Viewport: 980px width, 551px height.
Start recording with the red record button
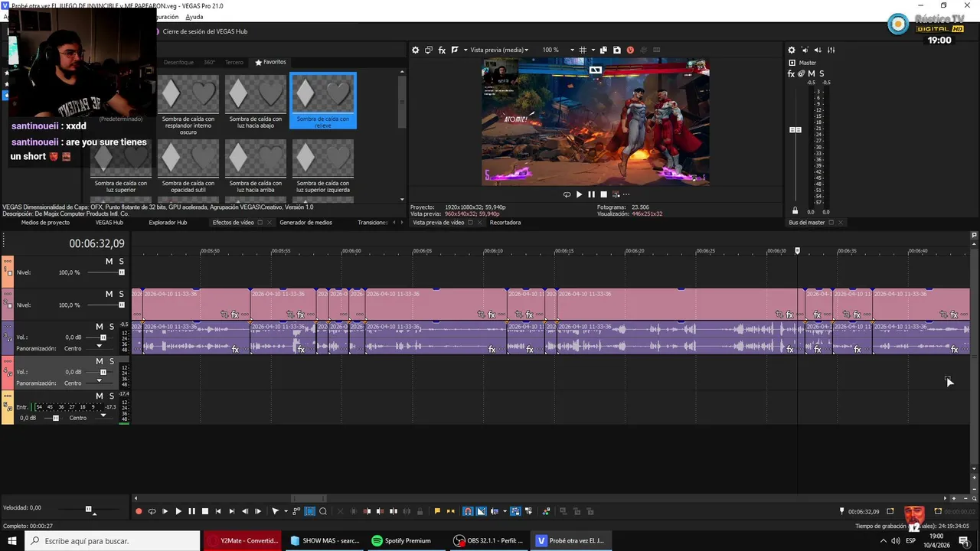pos(138,511)
